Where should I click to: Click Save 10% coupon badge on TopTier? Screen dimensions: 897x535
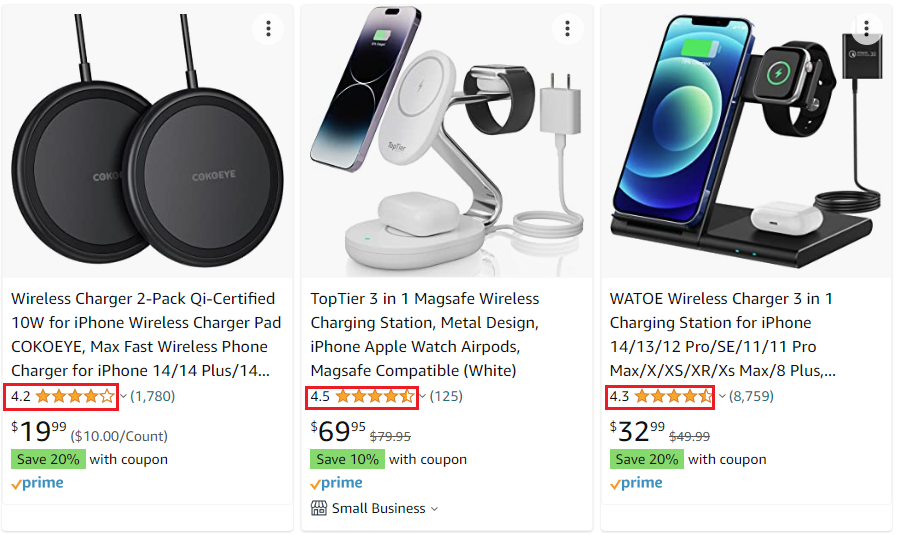pyautogui.click(x=346, y=460)
